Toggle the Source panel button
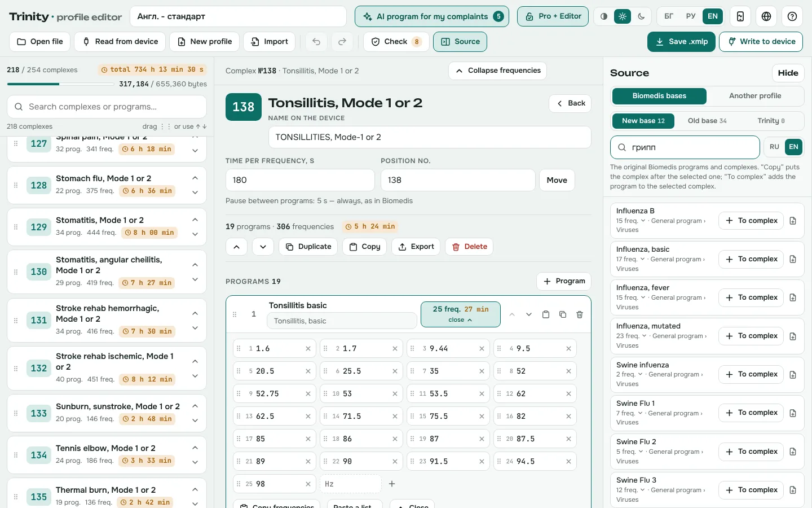 (460, 42)
